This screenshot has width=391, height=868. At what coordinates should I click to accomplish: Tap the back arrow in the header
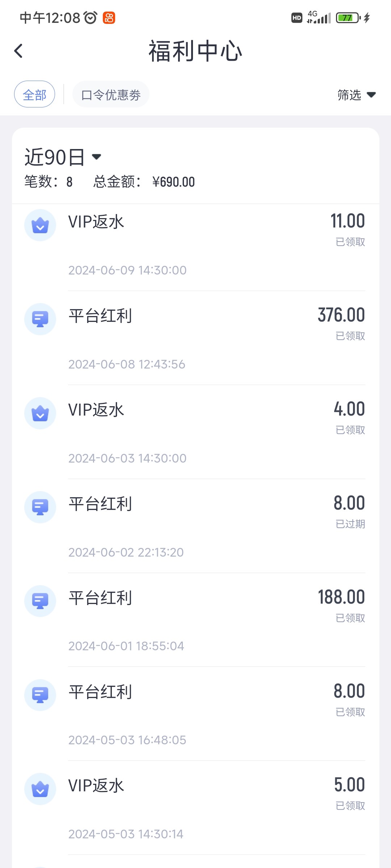click(x=19, y=51)
